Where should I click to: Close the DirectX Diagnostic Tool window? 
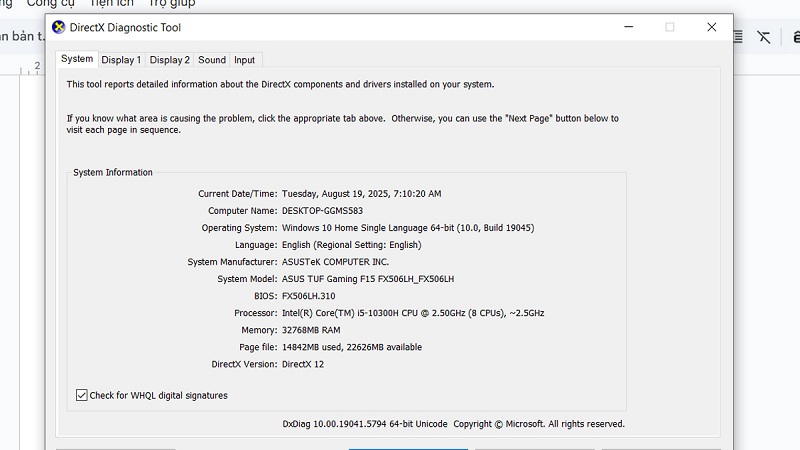(x=712, y=27)
